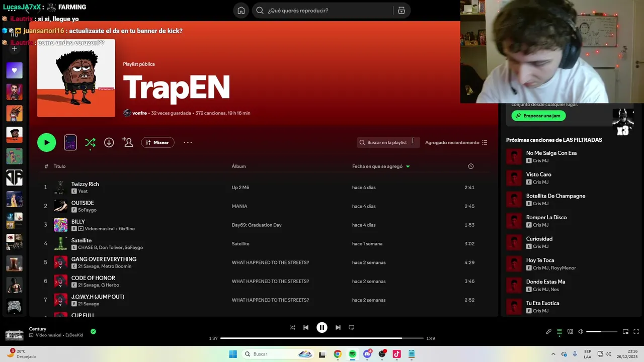Toggle repeat in the player bar
Viewport: 644px width, 362px height.
352,327
